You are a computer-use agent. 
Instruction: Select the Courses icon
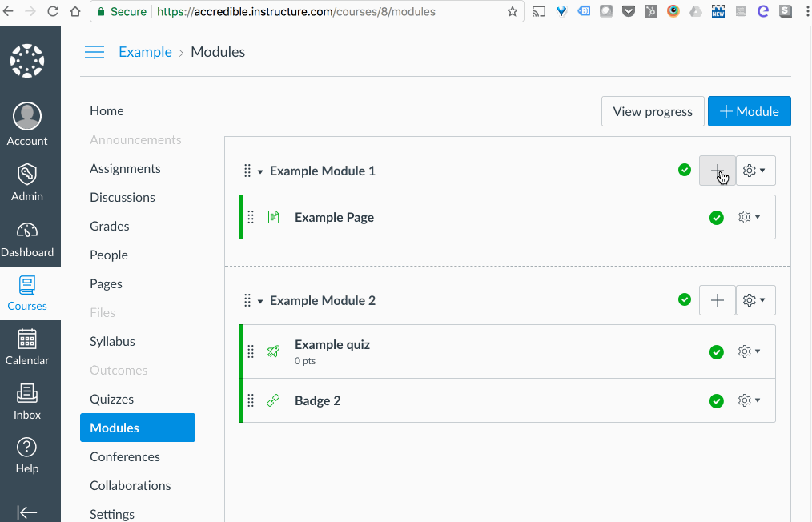click(x=27, y=288)
